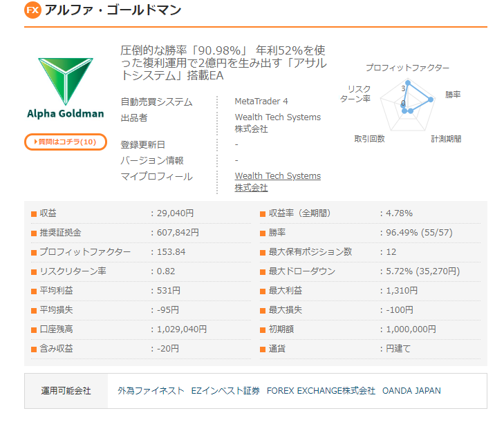This screenshot has width=504, height=431.
Task: Click the 平均利益 value 531円
Action: pyautogui.click(x=169, y=291)
